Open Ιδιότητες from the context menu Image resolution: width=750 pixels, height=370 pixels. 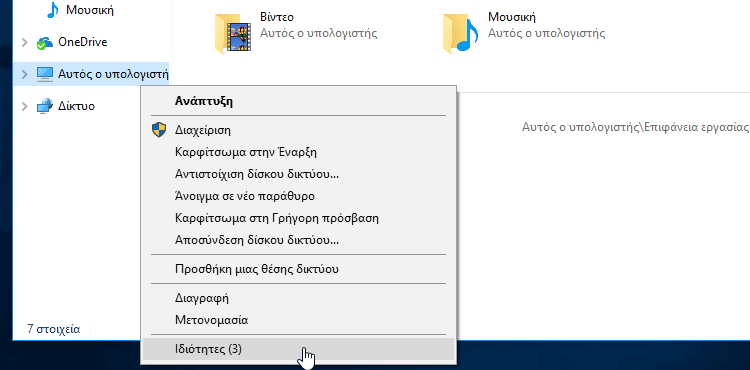[298, 349]
